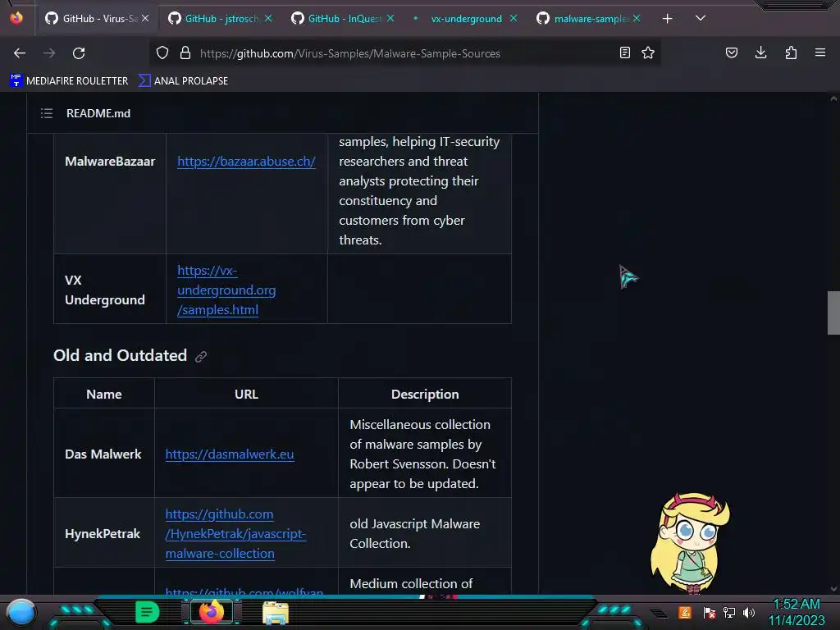Open the taskbar clock showing 1:52 AM
Viewport: 840px width, 630px height.
[797, 612]
